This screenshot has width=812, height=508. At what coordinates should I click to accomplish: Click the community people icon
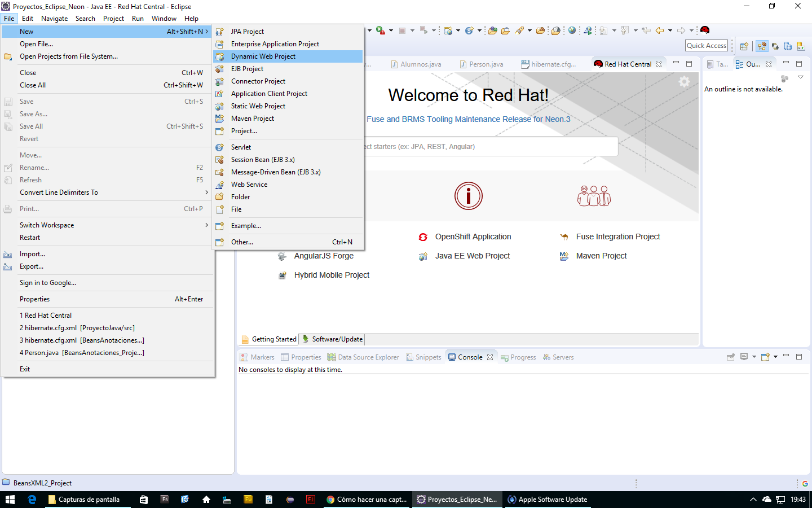(x=594, y=196)
